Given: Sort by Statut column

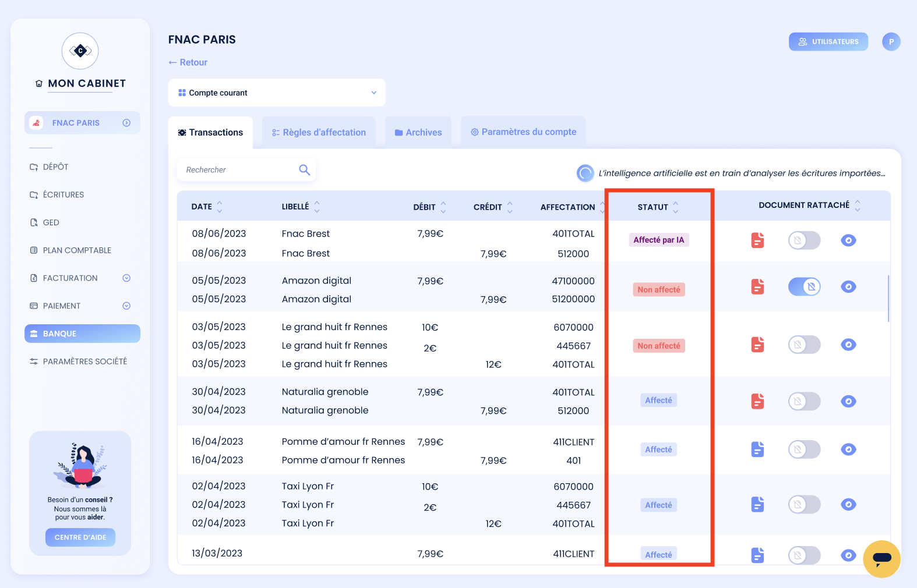Looking at the screenshot, I should coord(676,207).
